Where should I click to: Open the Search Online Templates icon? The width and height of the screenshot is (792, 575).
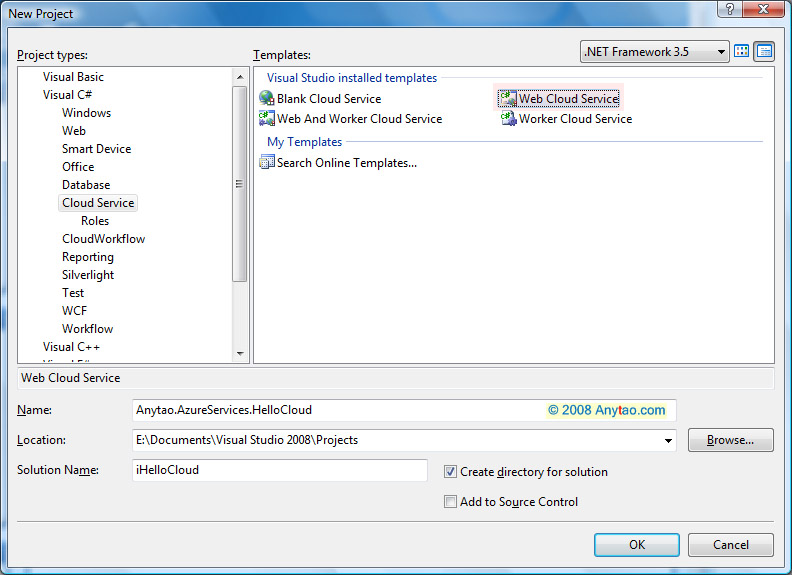tap(266, 162)
